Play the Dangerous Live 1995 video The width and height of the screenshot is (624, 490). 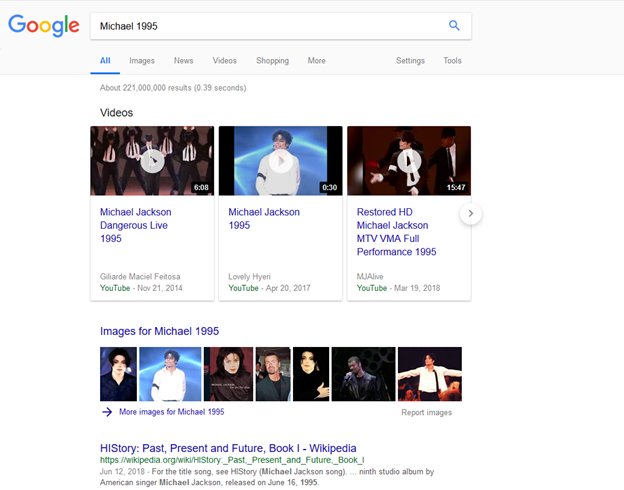click(152, 161)
